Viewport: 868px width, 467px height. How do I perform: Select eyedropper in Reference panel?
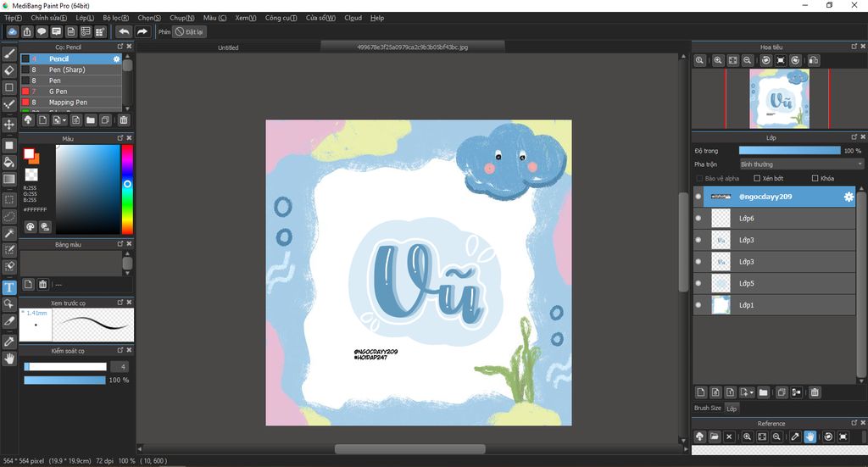pyautogui.click(x=795, y=436)
